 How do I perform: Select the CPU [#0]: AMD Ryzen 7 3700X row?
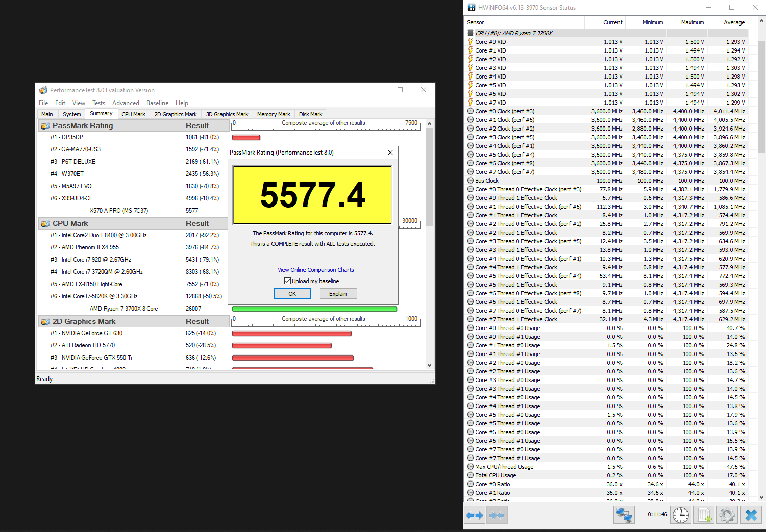click(606, 33)
